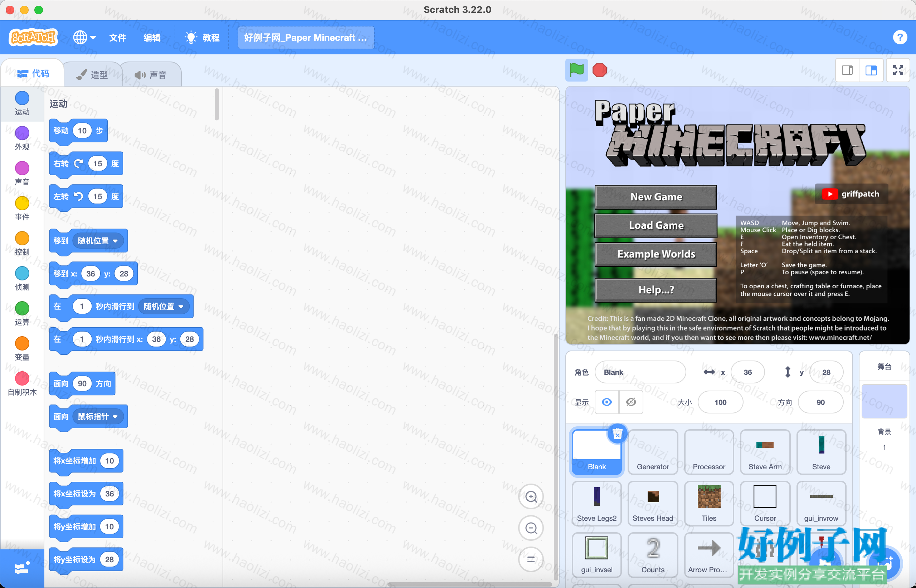Open the add extension button
The image size is (916, 588).
22,568
